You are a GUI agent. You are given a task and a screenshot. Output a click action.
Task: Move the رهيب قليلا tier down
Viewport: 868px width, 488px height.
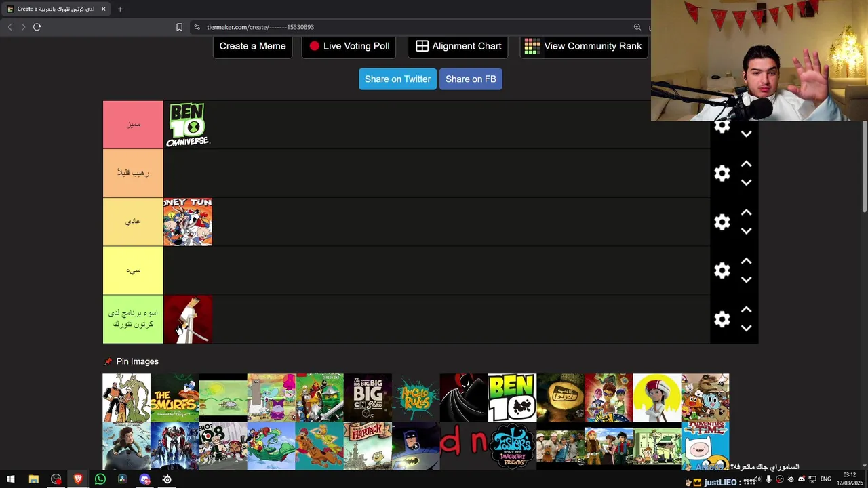(746, 182)
